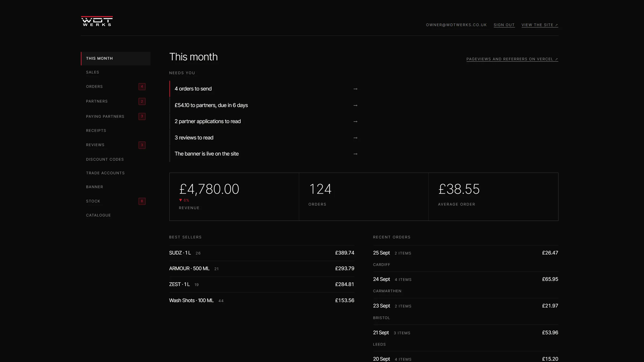Open '4 orders to send' item
This screenshot has width=644, height=362.
click(264, 89)
